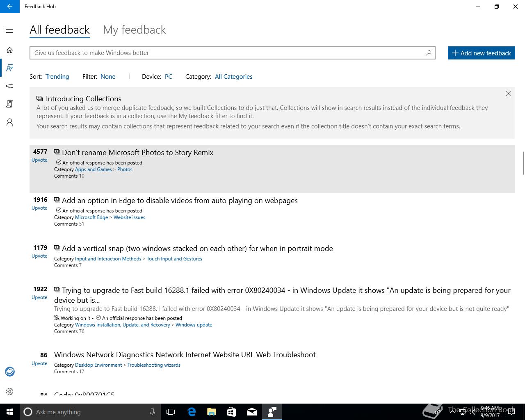
Task: Click the Working on it status icon
Action: click(57, 318)
